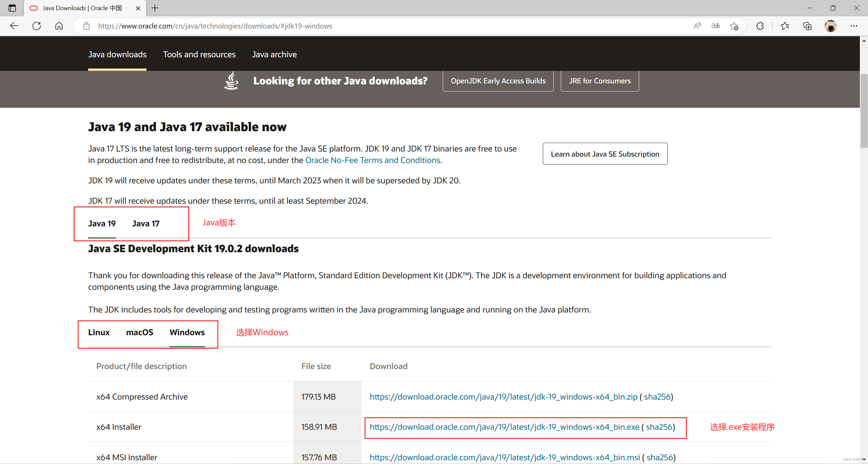868x464 pixels.
Task: Click the Home icon in toolbar
Action: click(59, 26)
